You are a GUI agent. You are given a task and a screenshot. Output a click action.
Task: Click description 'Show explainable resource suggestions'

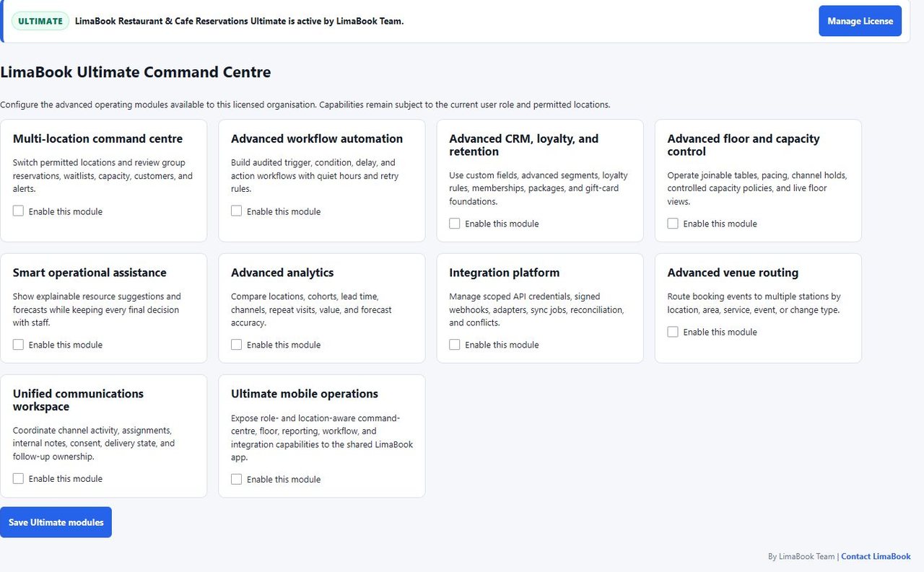point(97,309)
